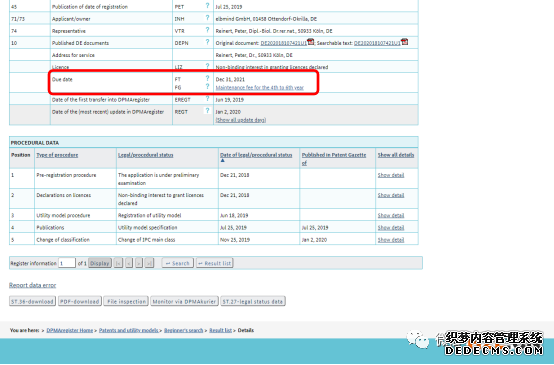Go to DPMAregister Home breadcrumb
Screen dimensions: 554x365
pos(70,330)
